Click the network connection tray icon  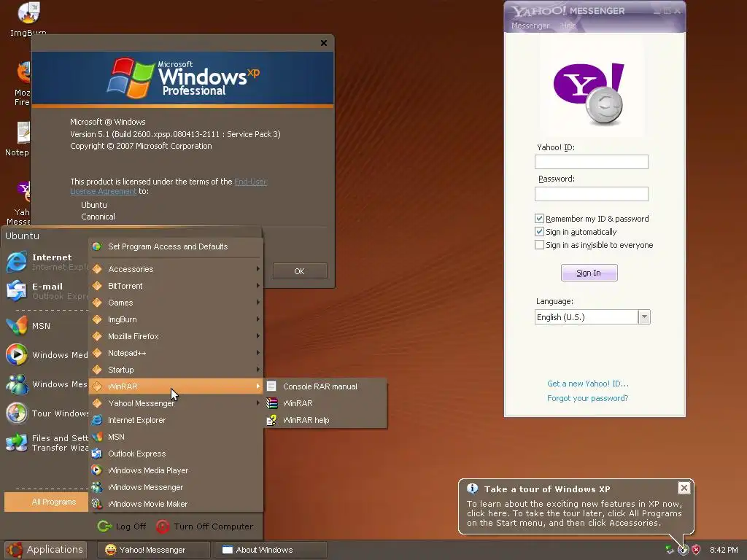[670, 550]
